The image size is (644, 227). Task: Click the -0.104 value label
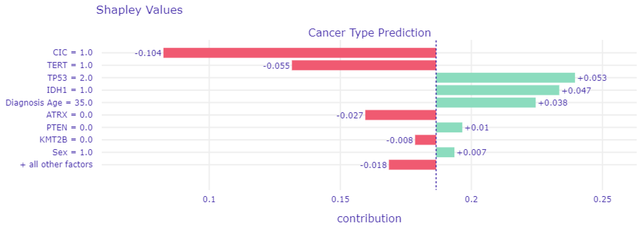(x=148, y=53)
